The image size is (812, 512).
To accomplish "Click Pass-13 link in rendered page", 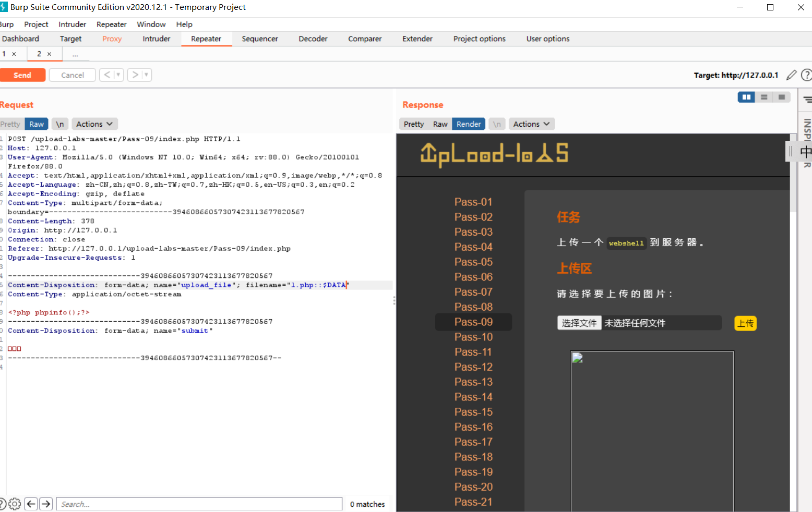I will click(473, 382).
